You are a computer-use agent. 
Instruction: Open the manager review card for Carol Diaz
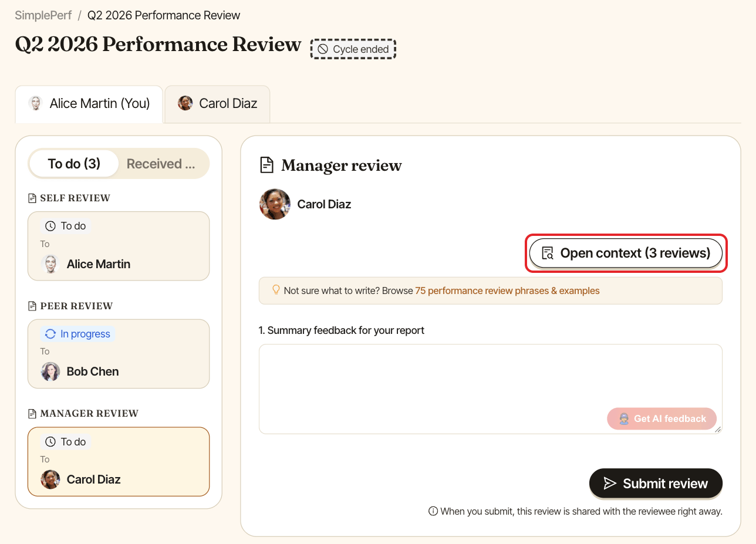tap(119, 462)
